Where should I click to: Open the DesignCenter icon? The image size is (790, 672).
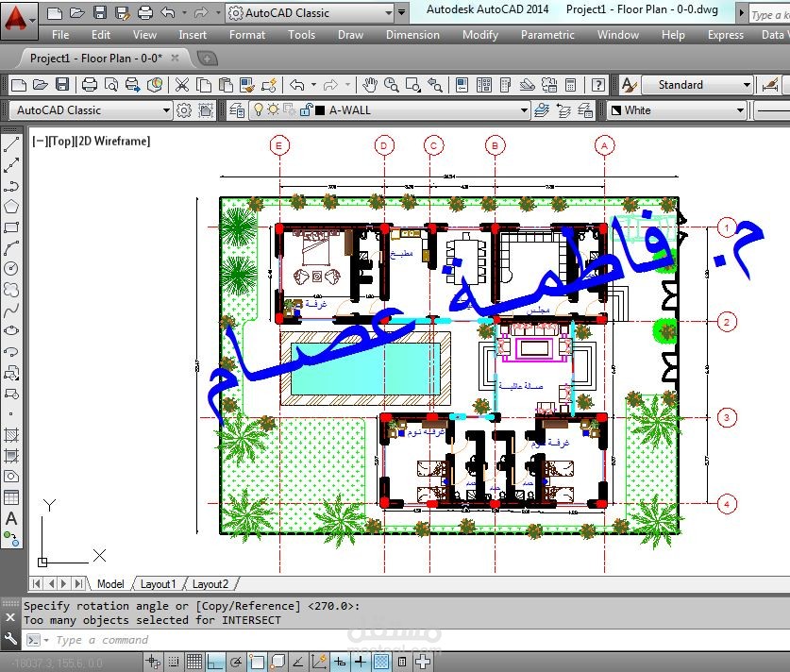pyautogui.click(x=483, y=85)
